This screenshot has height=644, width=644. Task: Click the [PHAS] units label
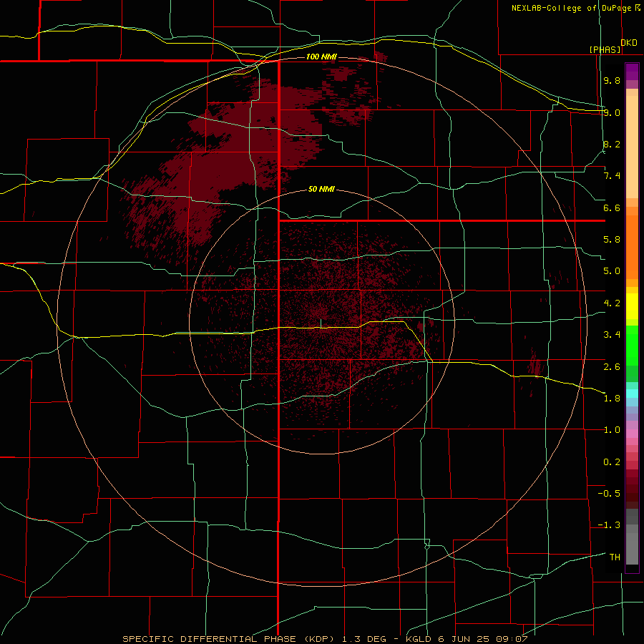coord(605,49)
